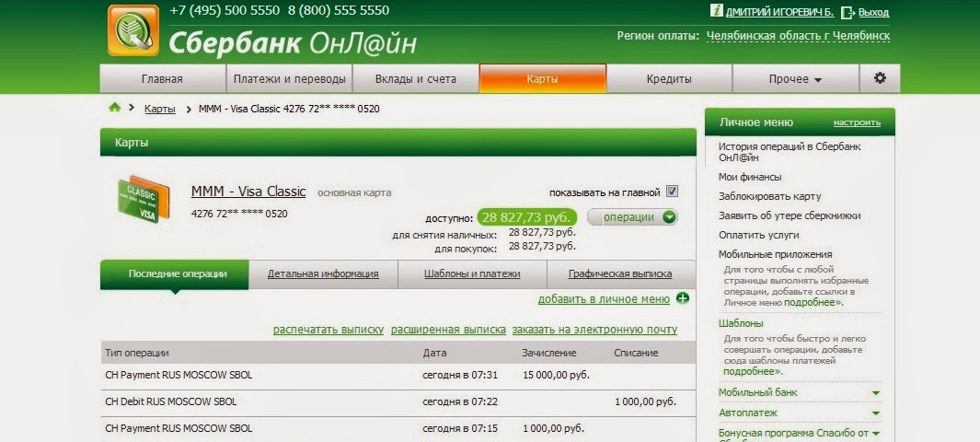Click phone number '+7 (495) 500 5550'
This screenshot has height=442, width=980.
pos(225,11)
